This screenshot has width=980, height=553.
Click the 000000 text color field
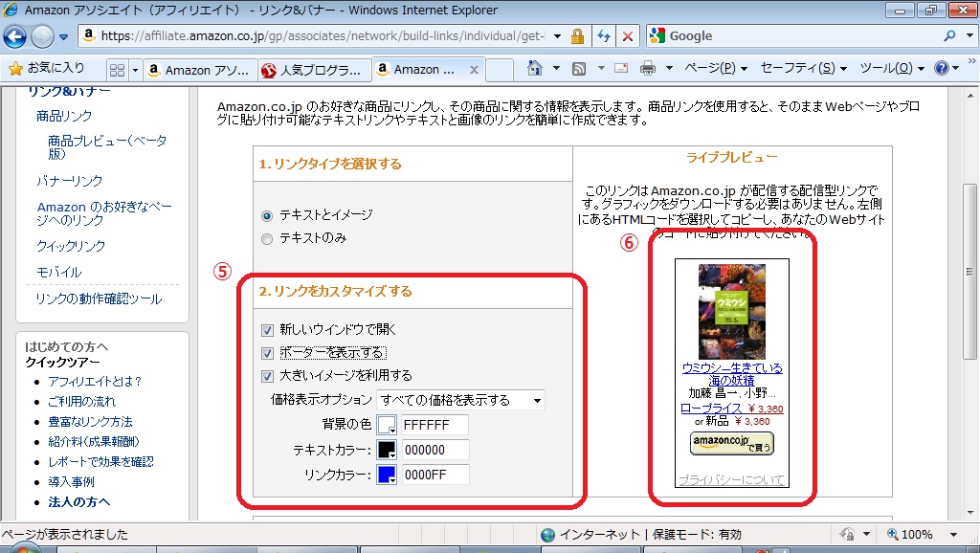tap(434, 450)
